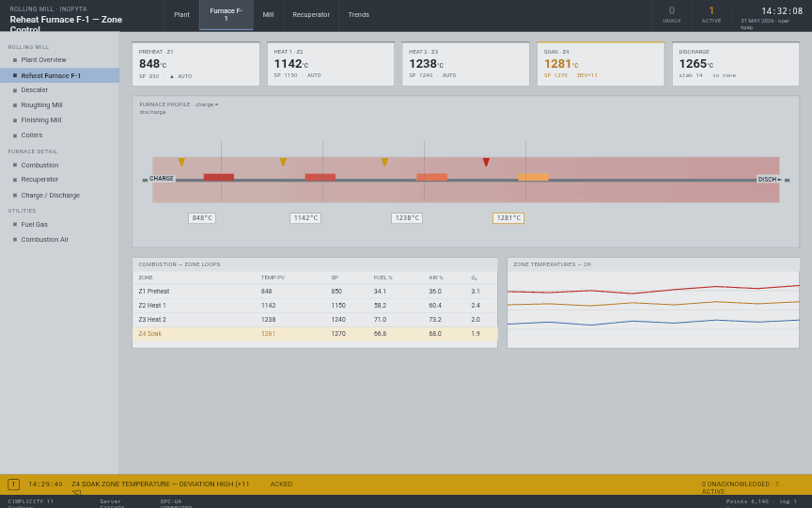The width and height of the screenshot is (812, 508).
Task: Select Plant Overview in sidebar
Action: point(59,60)
